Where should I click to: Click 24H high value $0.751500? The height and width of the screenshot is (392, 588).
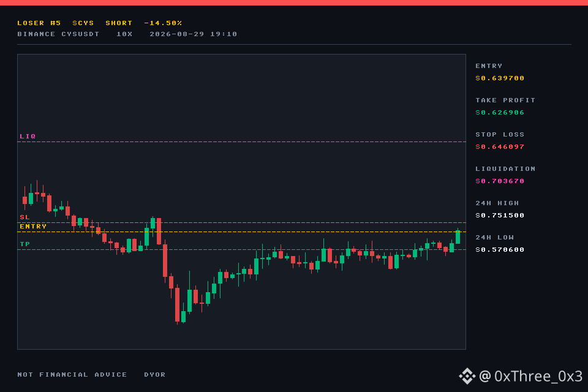click(x=500, y=216)
